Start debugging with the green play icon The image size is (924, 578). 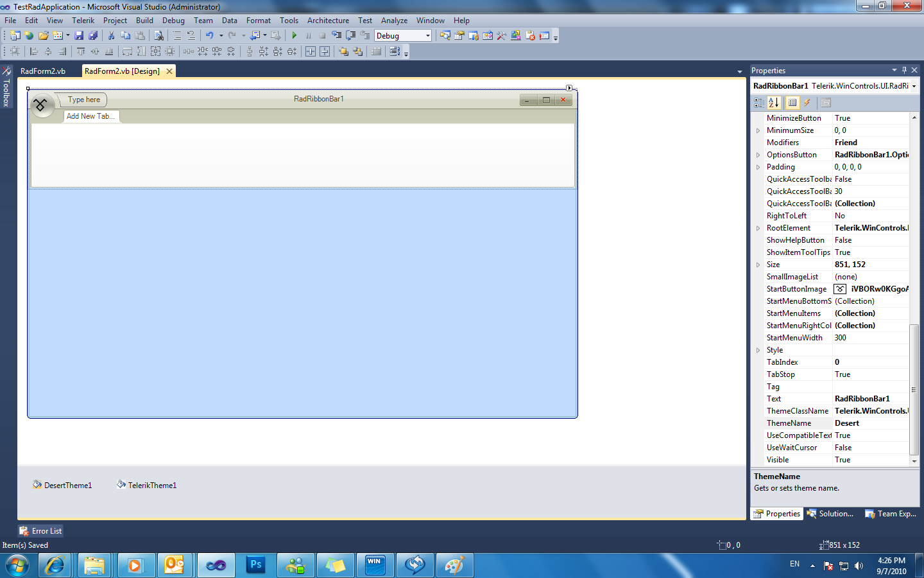point(294,36)
